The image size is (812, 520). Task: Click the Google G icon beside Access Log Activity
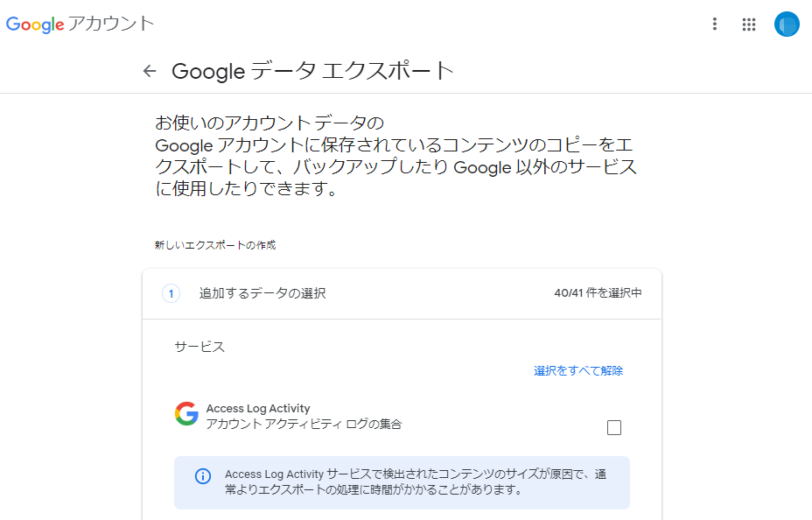[184, 414]
